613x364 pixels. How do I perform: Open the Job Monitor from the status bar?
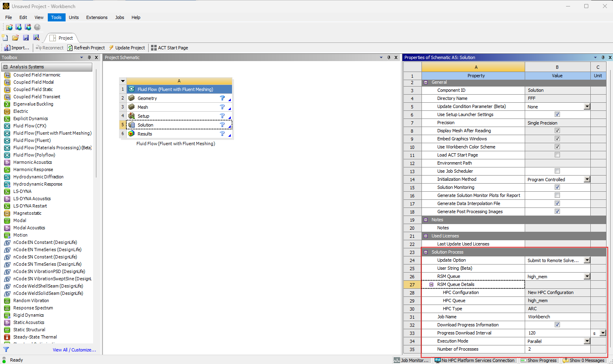click(412, 360)
